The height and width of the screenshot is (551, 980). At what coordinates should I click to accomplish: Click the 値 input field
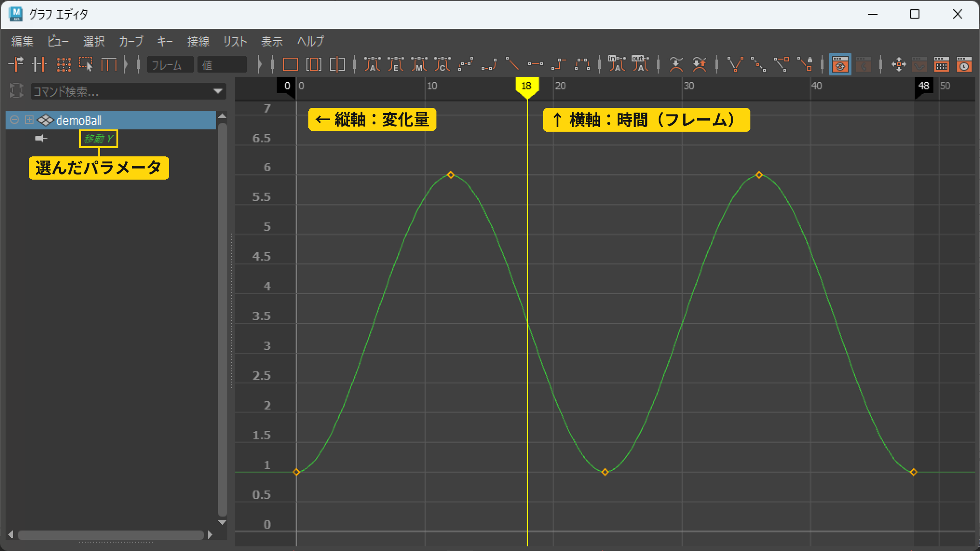[222, 65]
